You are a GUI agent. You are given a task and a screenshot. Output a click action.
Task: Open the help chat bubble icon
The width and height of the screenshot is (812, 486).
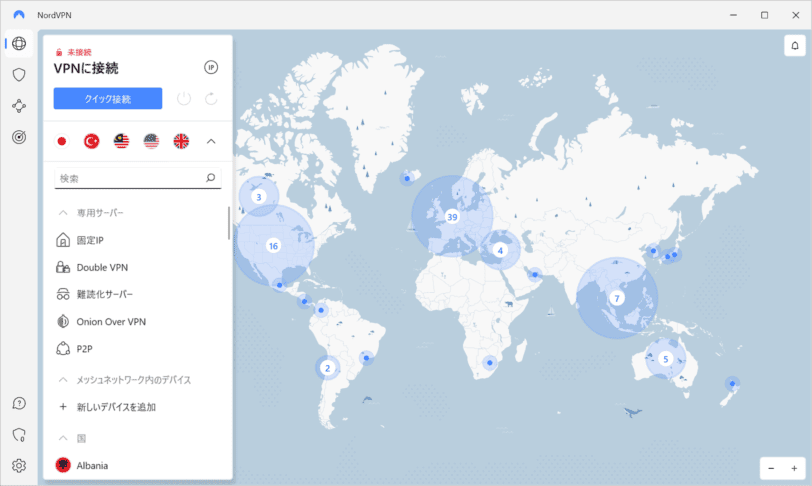pyautogui.click(x=19, y=403)
